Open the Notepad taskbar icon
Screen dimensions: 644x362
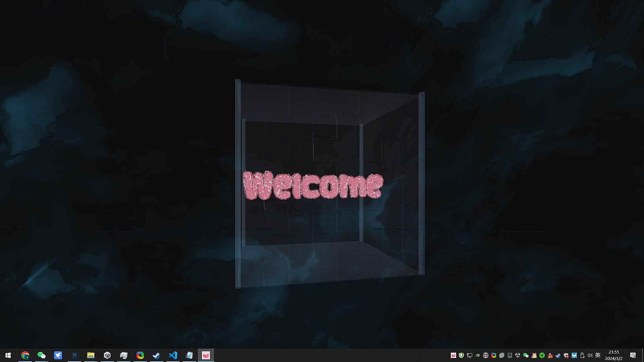(x=189, y=355)
